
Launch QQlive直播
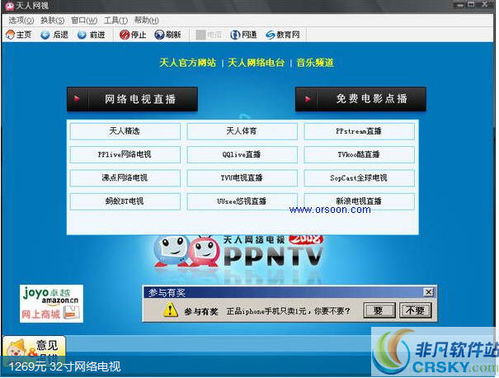point(242,154)
